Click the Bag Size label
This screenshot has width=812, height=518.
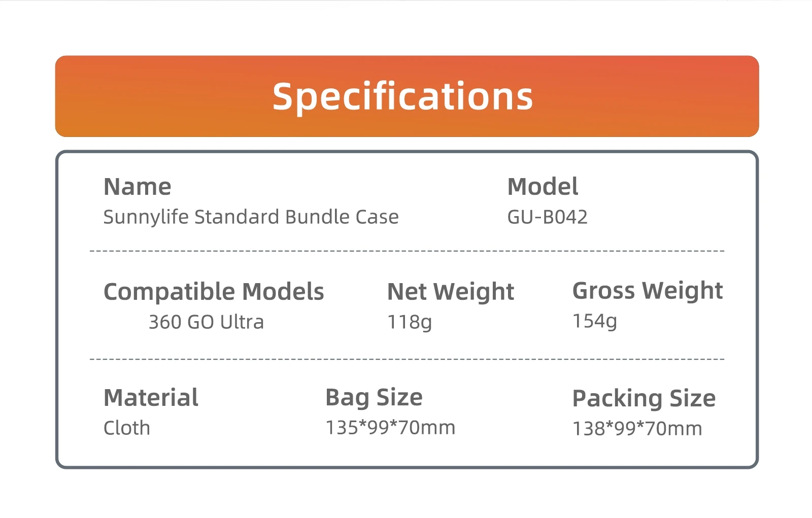pyautogui.click(x=374, y=397)
